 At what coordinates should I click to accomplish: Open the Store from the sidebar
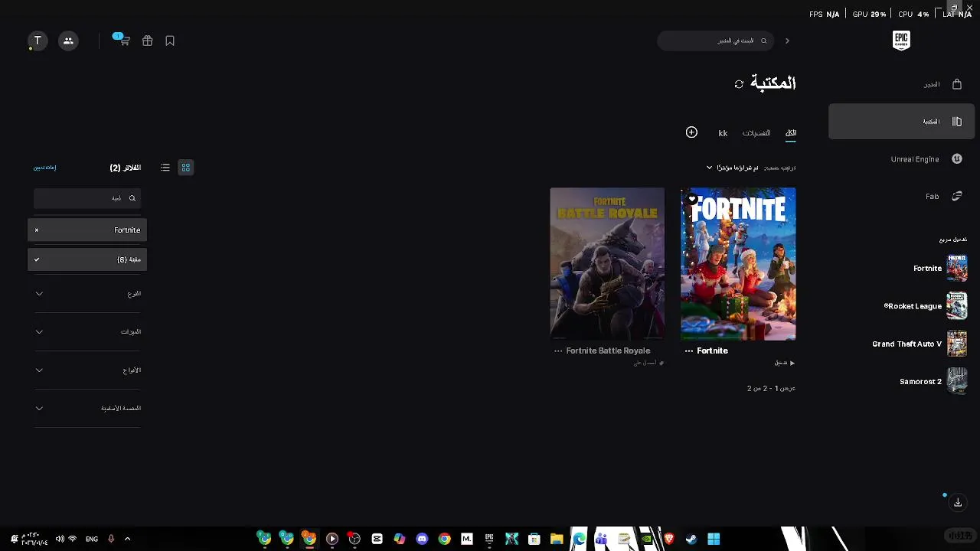click(x=901, y=84)
